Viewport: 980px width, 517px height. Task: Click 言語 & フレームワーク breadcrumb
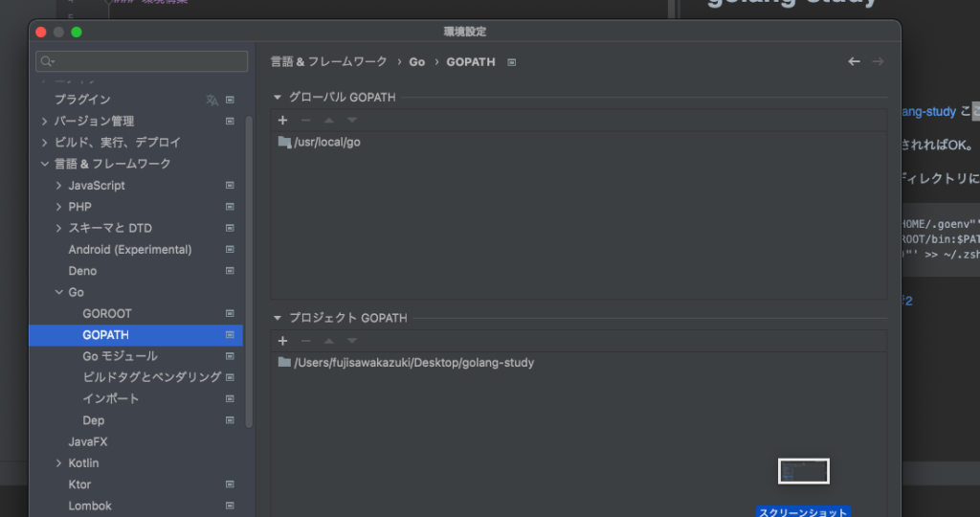(x=329, y=62)
